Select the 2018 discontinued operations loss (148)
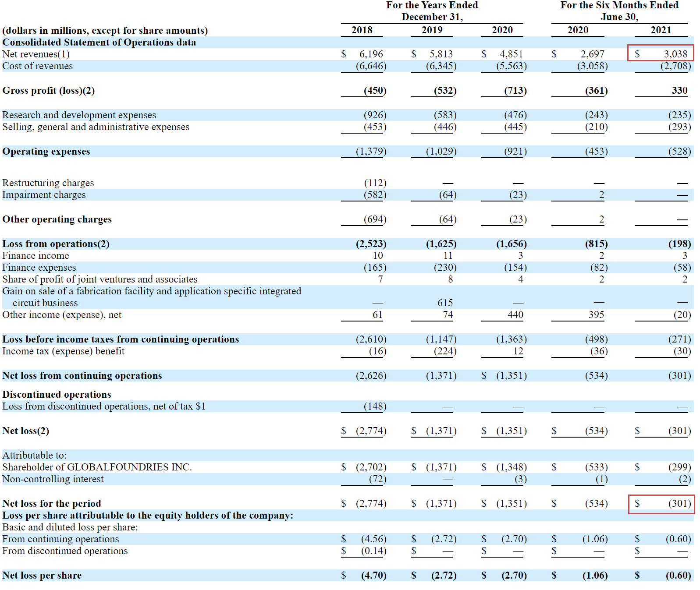Image resolution: width=700 pixels, height=590 pixels. pos(375,406)
